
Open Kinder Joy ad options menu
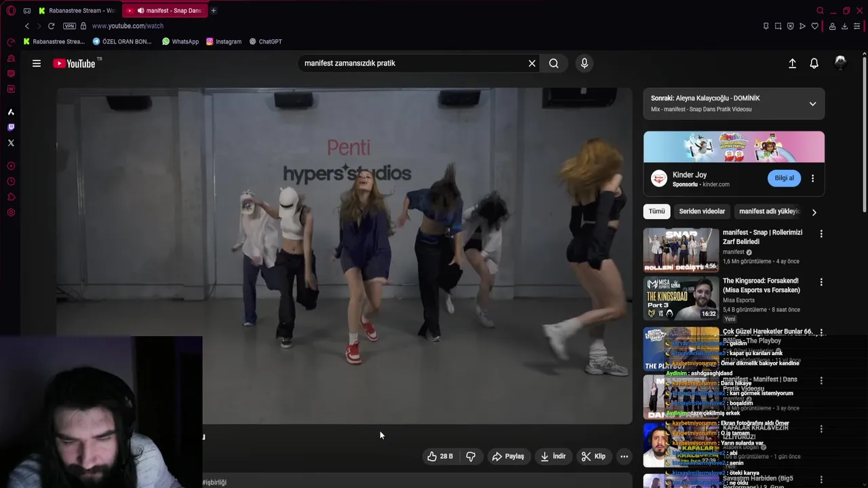point(813,178)
